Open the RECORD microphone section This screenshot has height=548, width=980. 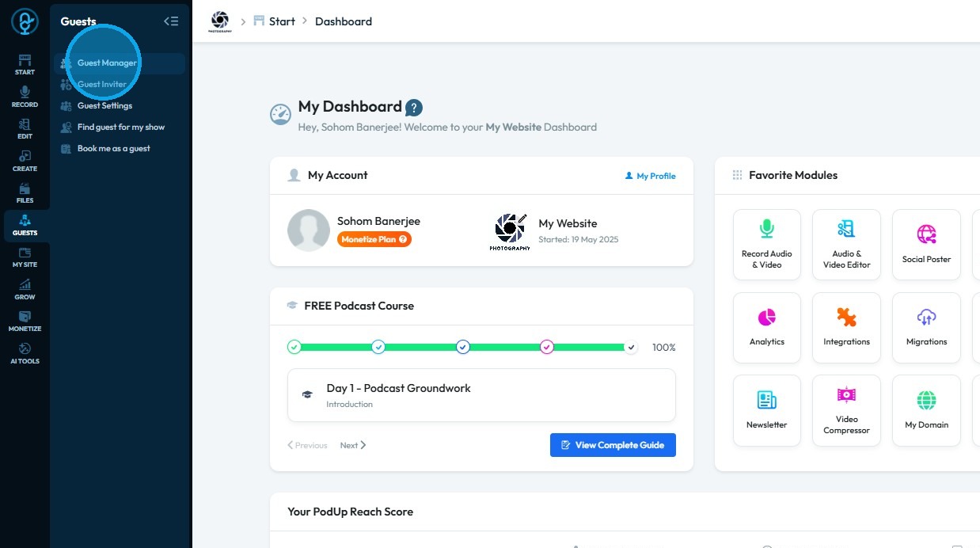tap(25, 97)
